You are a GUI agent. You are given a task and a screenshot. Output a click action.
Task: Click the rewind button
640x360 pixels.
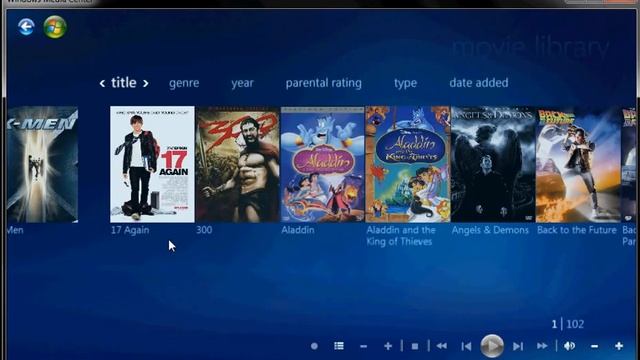click(441, 346)
